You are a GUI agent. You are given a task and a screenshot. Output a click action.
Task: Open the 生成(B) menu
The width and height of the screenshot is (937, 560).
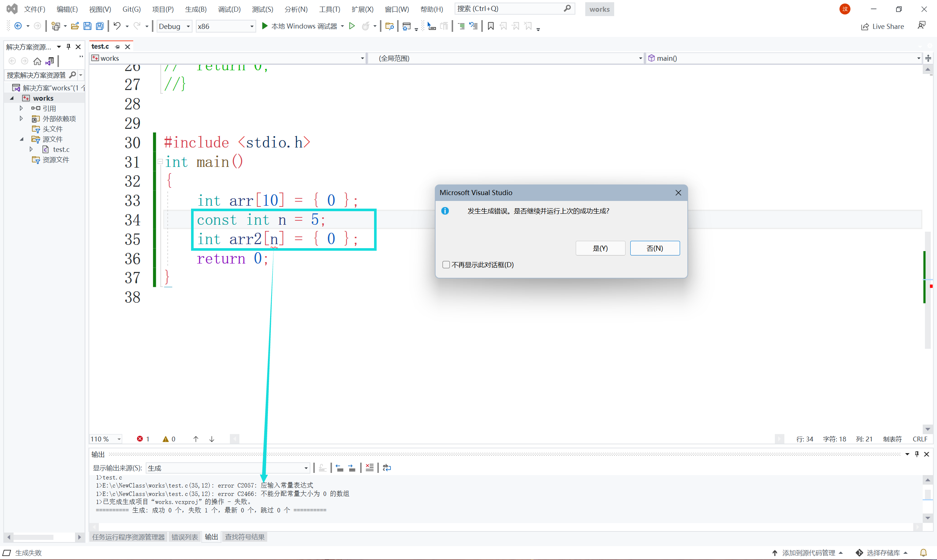195,9
